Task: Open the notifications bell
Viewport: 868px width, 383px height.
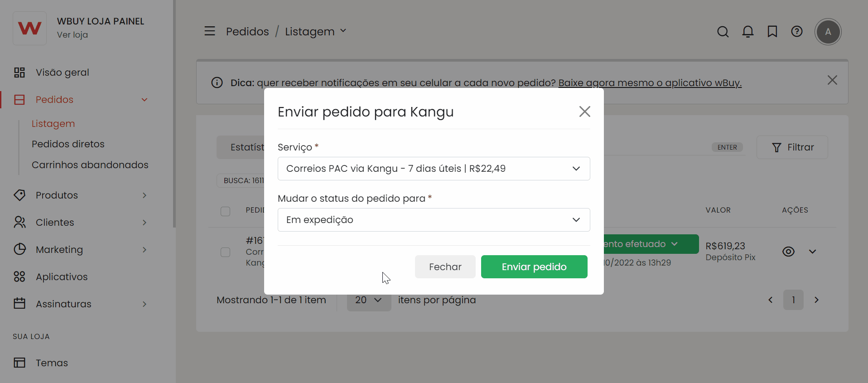Action: tap(748, 32)
